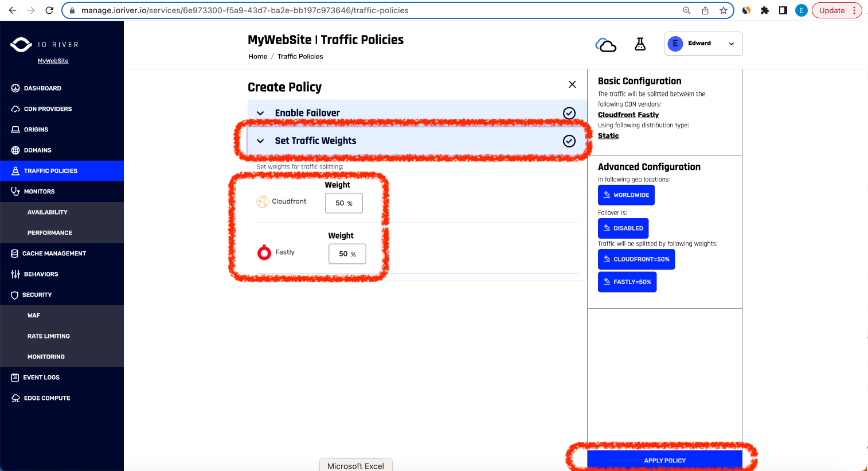Click Fastly link in Basic Configuration

[648, 115]
